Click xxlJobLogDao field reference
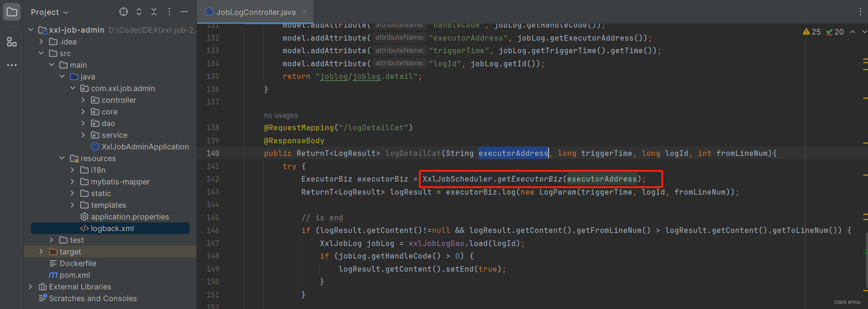 pos(437,243)
